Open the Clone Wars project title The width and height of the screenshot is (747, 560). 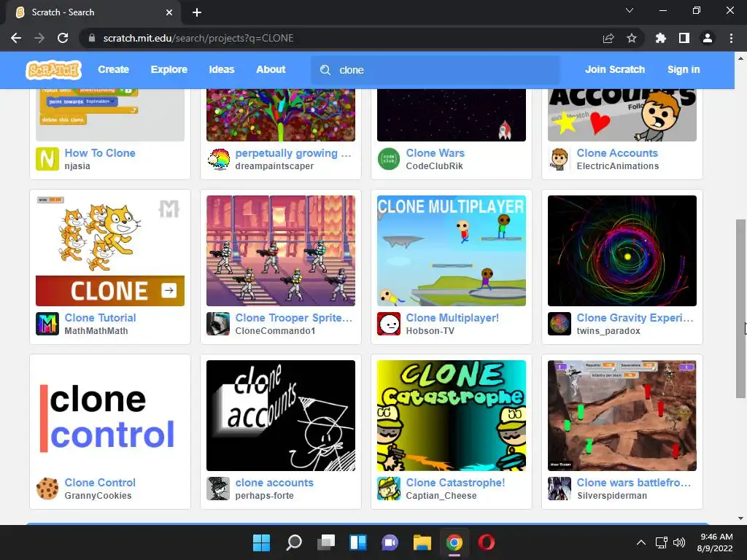435,153
